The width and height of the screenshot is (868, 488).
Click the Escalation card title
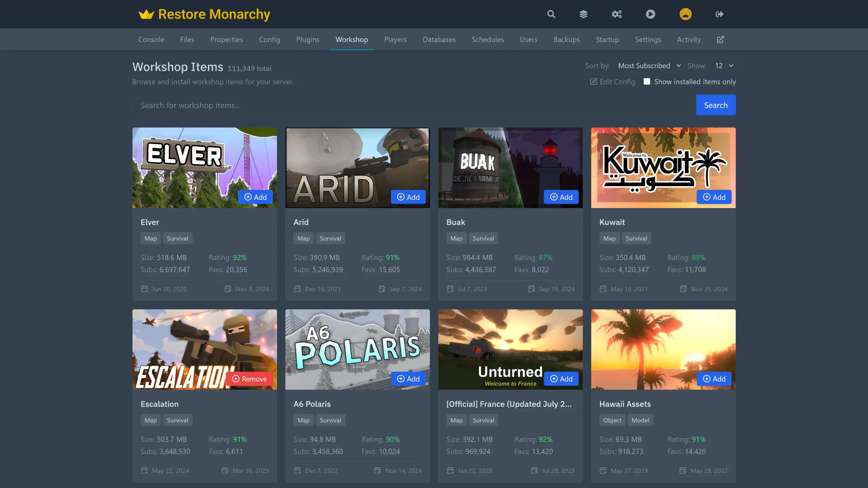tap(159, 404)
